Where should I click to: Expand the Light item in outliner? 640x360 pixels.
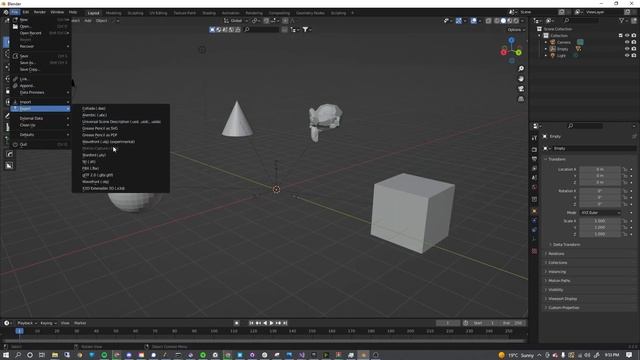tap(546, 55)
